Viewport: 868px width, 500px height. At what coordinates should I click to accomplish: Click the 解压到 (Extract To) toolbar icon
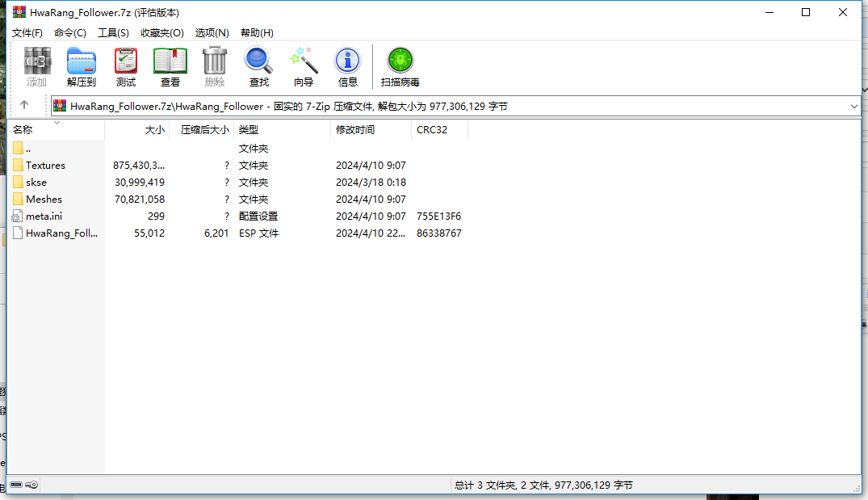(82, 61)
